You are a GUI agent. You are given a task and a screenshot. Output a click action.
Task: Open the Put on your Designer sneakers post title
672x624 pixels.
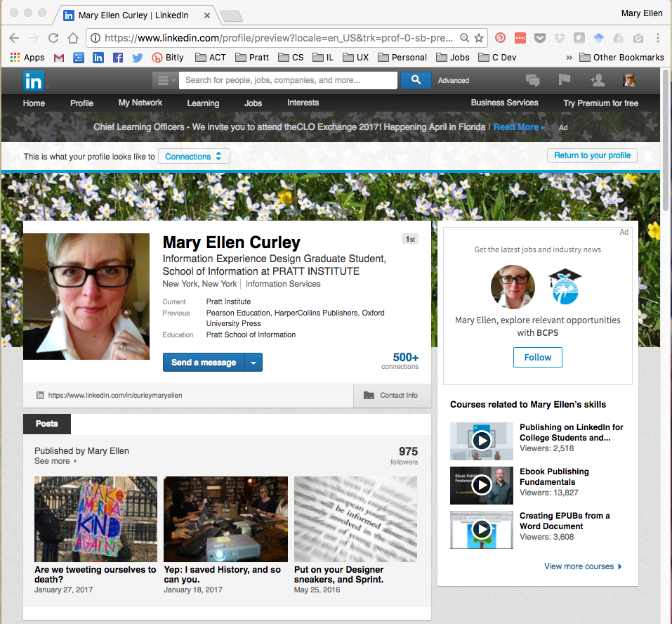click(x=338, y=574)
